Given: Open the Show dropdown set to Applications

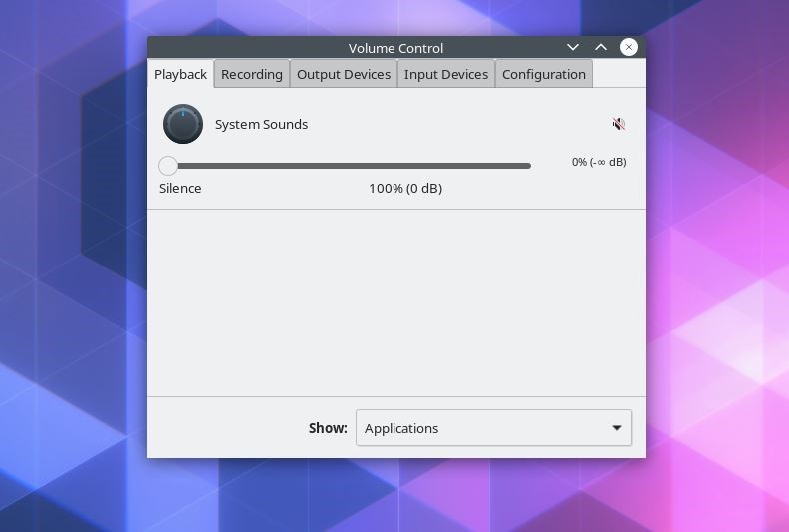Looking at the screenshot, I should 493,428.
